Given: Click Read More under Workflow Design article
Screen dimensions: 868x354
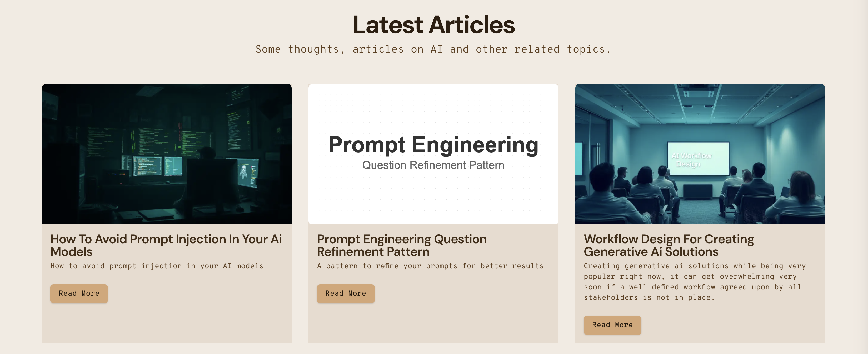Looking at the screenshot, I should click(x=612, y=325).
